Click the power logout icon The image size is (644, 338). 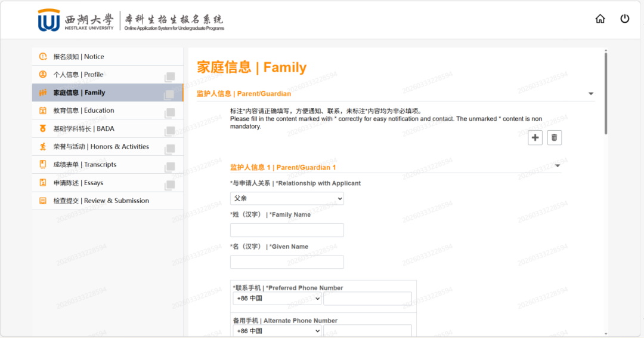625,19
